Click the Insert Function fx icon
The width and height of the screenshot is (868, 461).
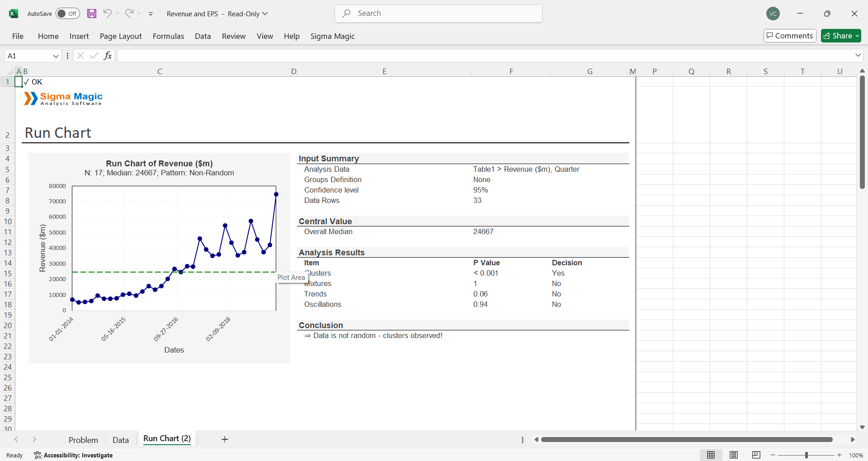pyautogui.click(x=108, y=56)
